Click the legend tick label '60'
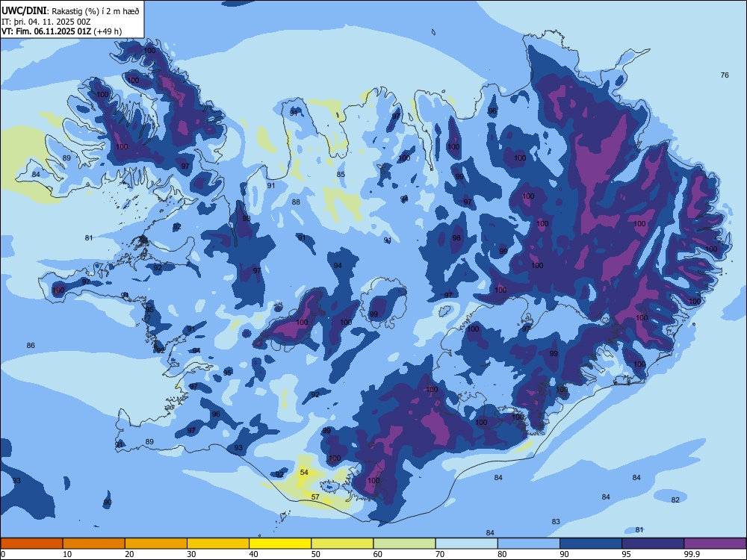 coord(378,554)
